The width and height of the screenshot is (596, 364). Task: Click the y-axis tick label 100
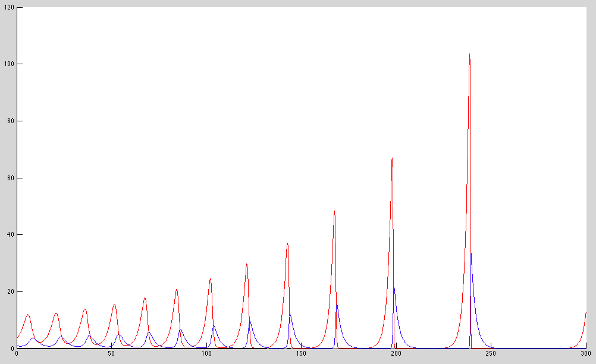click(x=9, y=64)
